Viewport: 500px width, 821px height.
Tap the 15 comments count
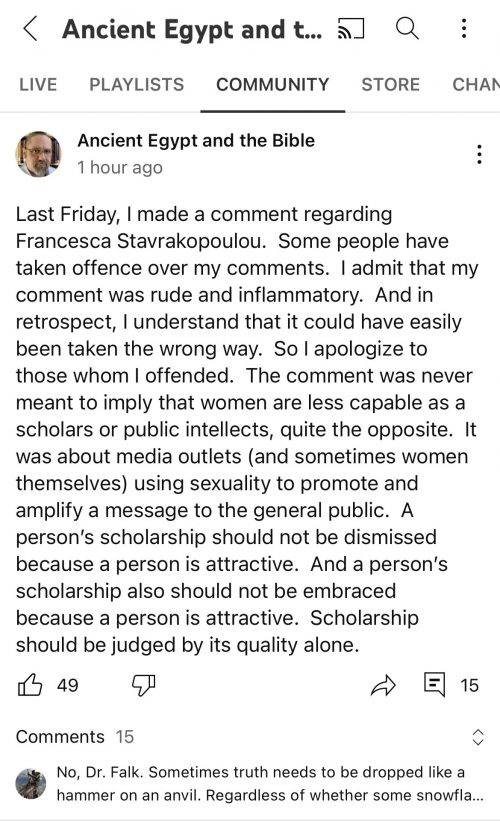[469, 685]
